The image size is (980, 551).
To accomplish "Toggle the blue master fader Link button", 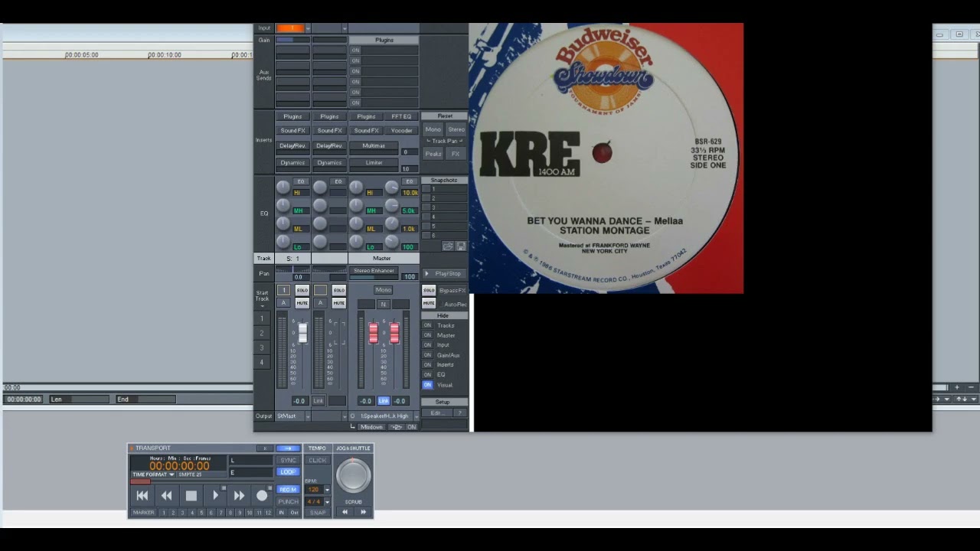I will click(384, 401).
